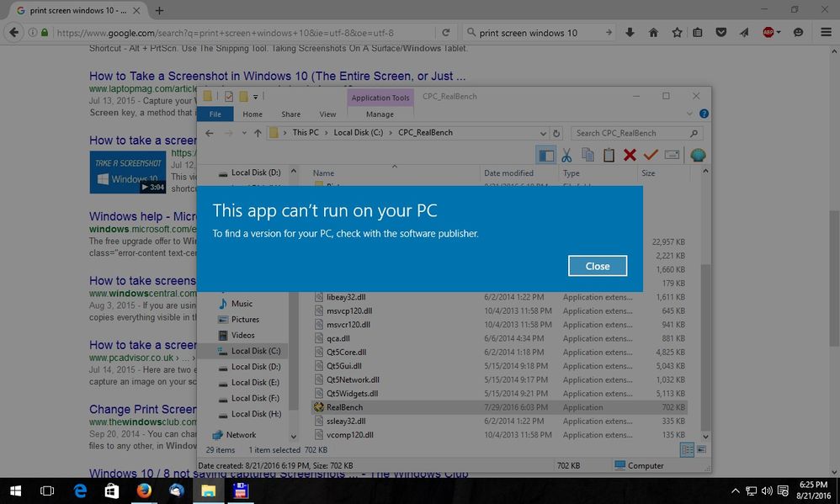Image resolution: width=840 pixels, height=504 pixels.
Task: Open Quick Access Toolbar customize dropdown
Action: pyautogui.click(x=256, y=97)
